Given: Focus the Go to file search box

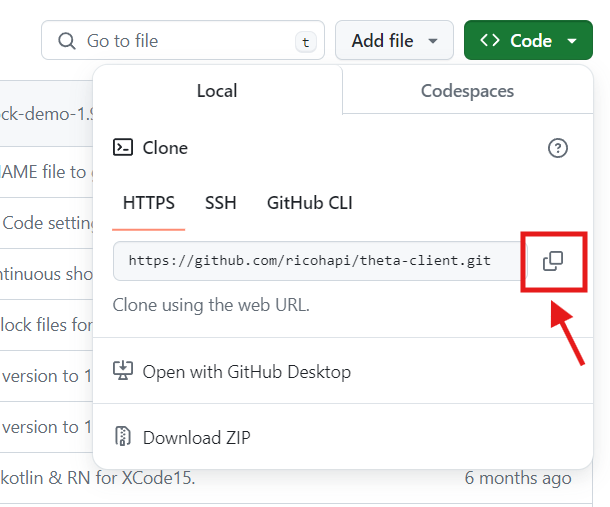Looking at the screenshot, I should [183, 40].
